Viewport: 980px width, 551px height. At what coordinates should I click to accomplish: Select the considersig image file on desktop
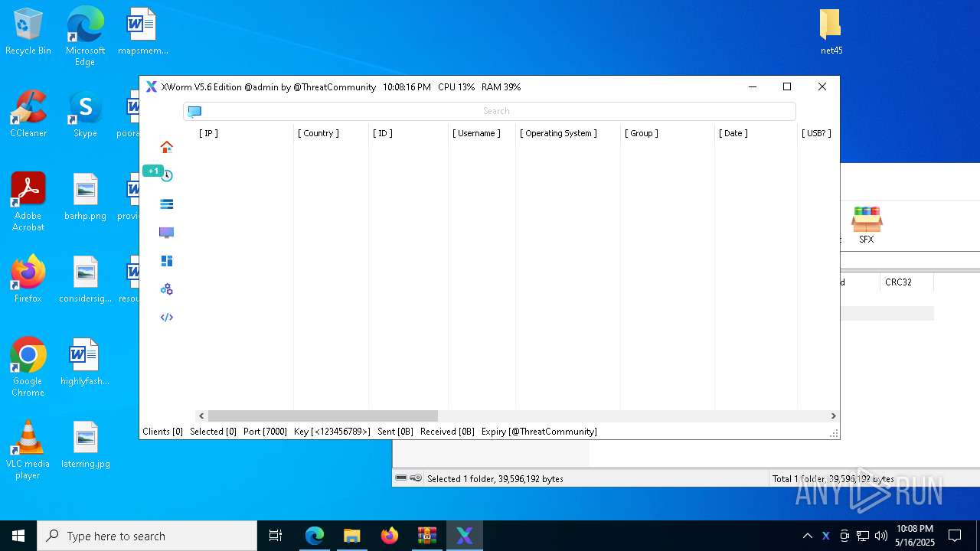[x=85, y=280]
